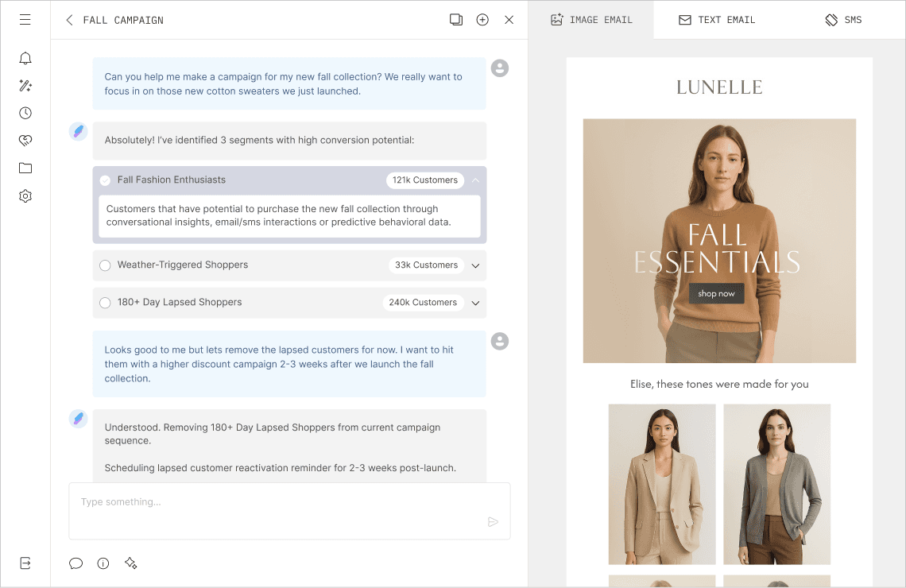This screenshot has height=588, width=906.
Task: Toggle Fall Fashion Enthusiasts checkmark
Action: [x=105, y=180]
